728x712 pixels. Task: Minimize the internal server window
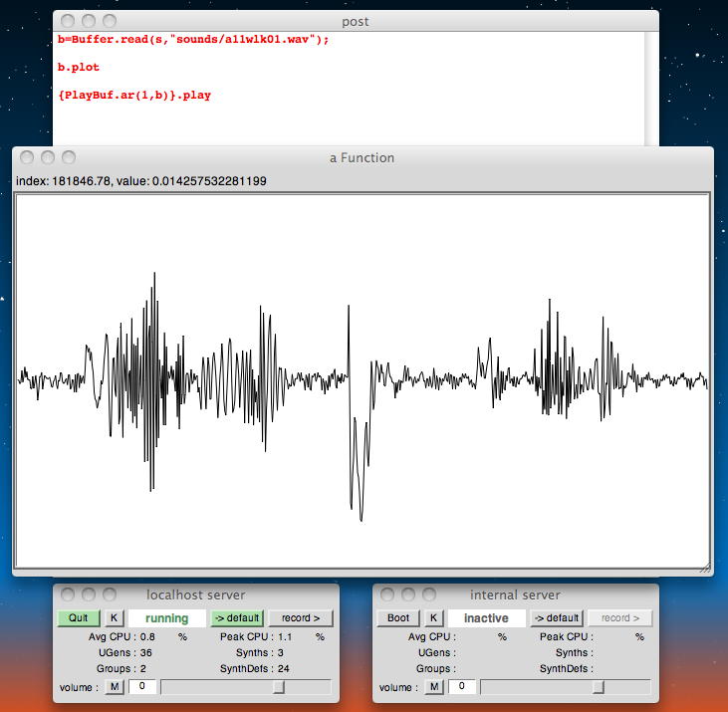click(x=408, y=594)
